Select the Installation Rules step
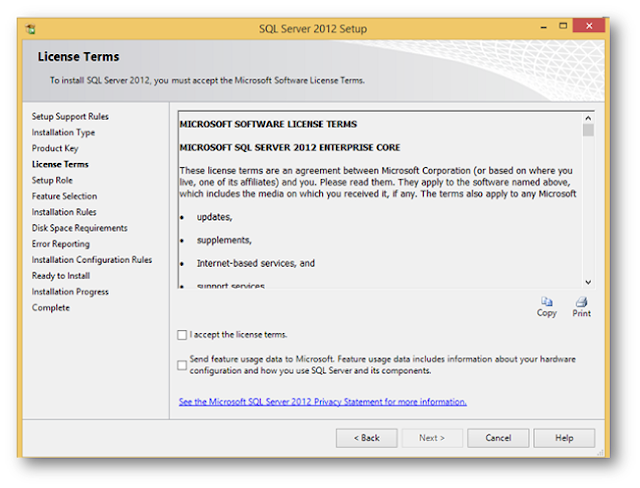The image size is (640, 488). point(64,212)
